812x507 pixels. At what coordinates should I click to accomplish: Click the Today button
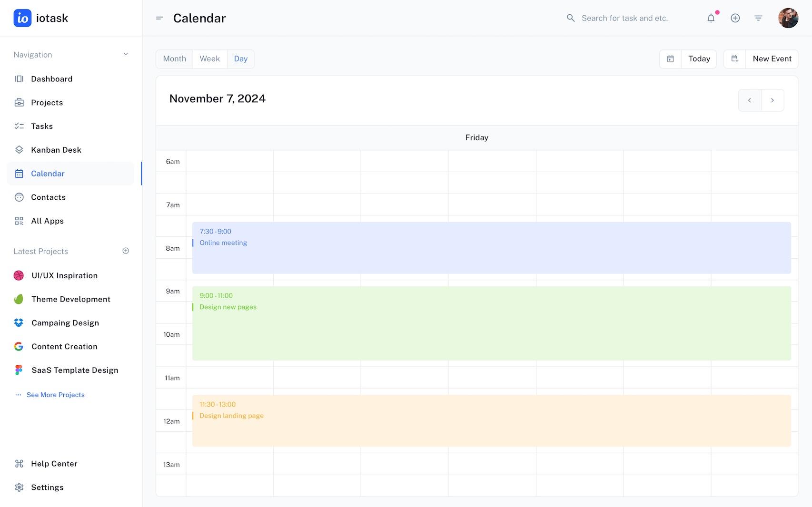pyautogui.click(x=699, y=59)
